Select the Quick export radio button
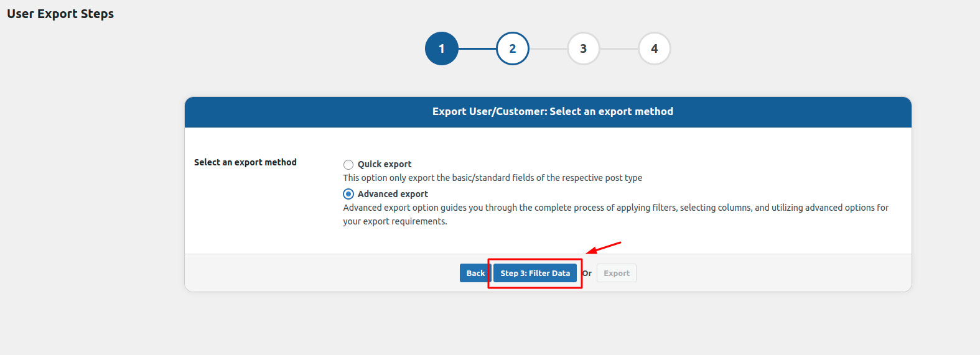 pos(348,165)
